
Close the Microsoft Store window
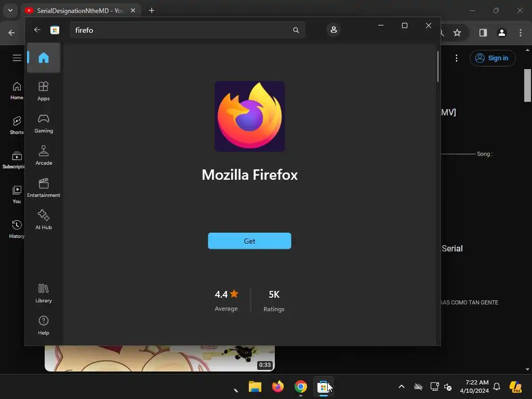pyautogui.click(x=429, y=25)
